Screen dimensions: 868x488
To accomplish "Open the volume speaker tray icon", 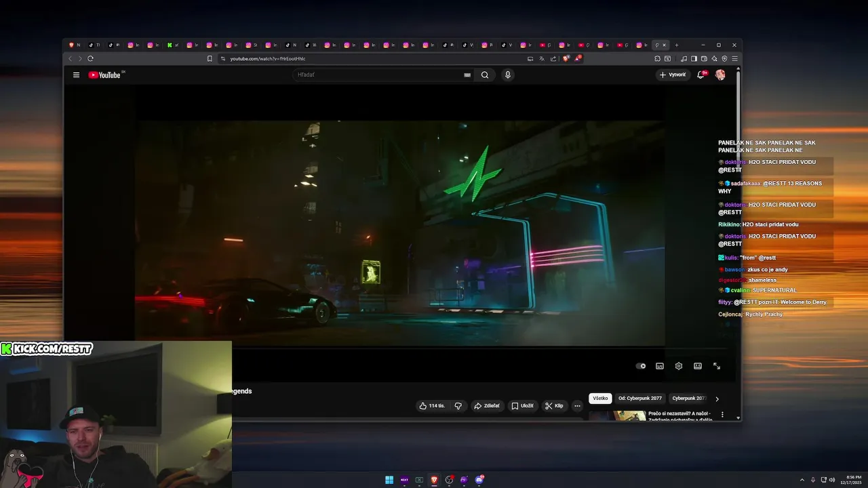I will (832, 480).
